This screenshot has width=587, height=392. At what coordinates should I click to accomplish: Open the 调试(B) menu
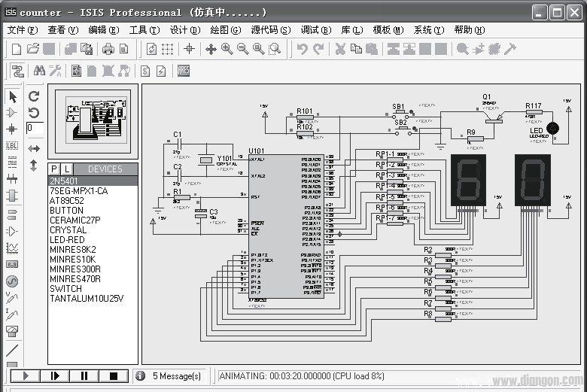(x=316, y=30)
